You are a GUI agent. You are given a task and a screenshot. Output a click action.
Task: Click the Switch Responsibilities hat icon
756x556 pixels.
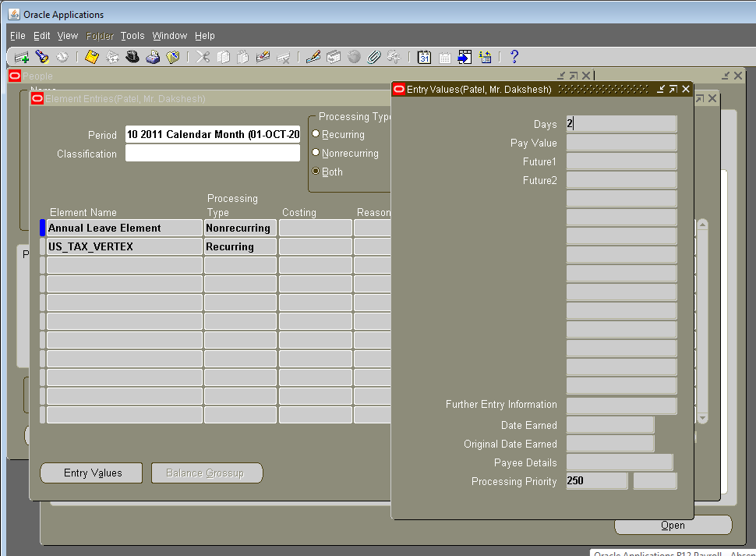(x=132, y=58)
